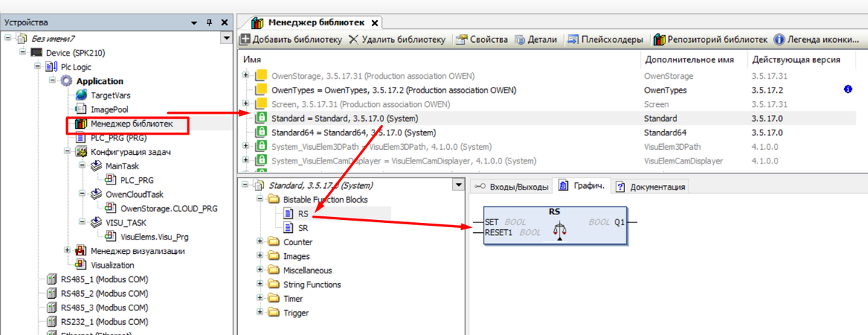Switch to Документация tab

point(650,186)
